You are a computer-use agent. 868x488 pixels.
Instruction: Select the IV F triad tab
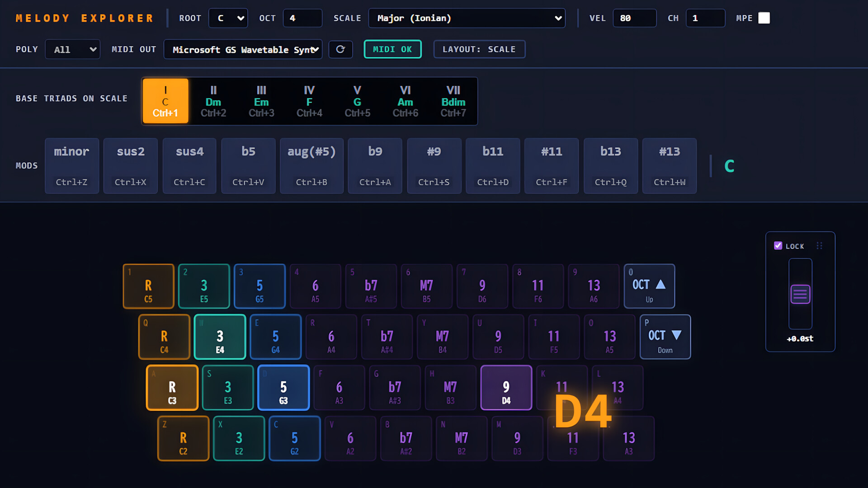pos(309,101)
